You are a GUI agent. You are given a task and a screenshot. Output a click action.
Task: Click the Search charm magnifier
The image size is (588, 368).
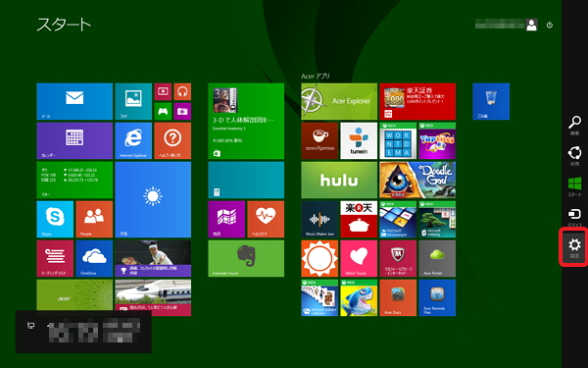tap(574, 126)
